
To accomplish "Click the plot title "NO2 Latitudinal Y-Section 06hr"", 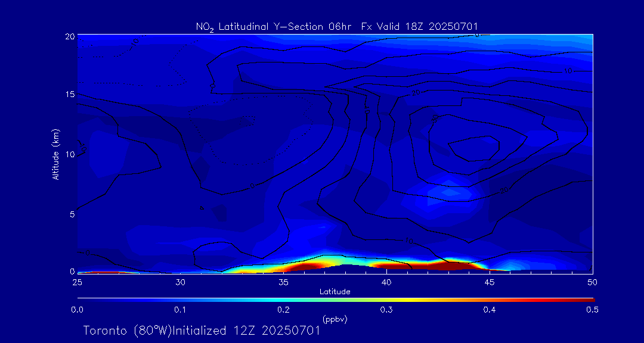I will tap(275, 27).
